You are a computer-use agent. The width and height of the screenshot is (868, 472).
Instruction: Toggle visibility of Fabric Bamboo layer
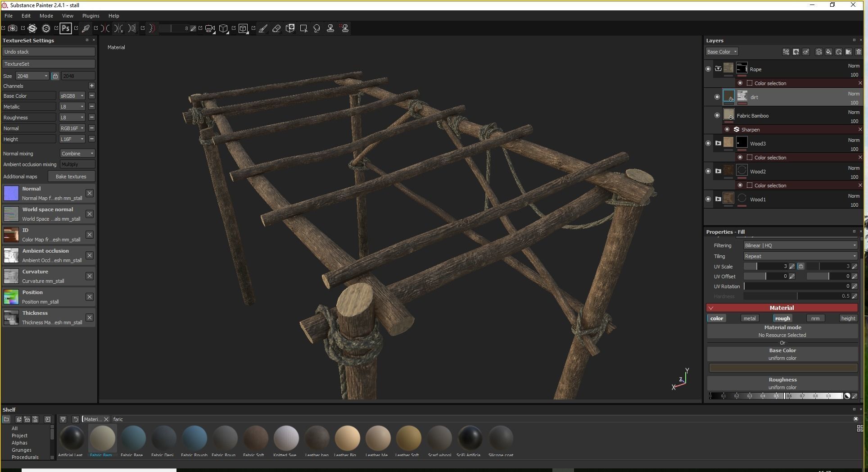coord(717,115)
